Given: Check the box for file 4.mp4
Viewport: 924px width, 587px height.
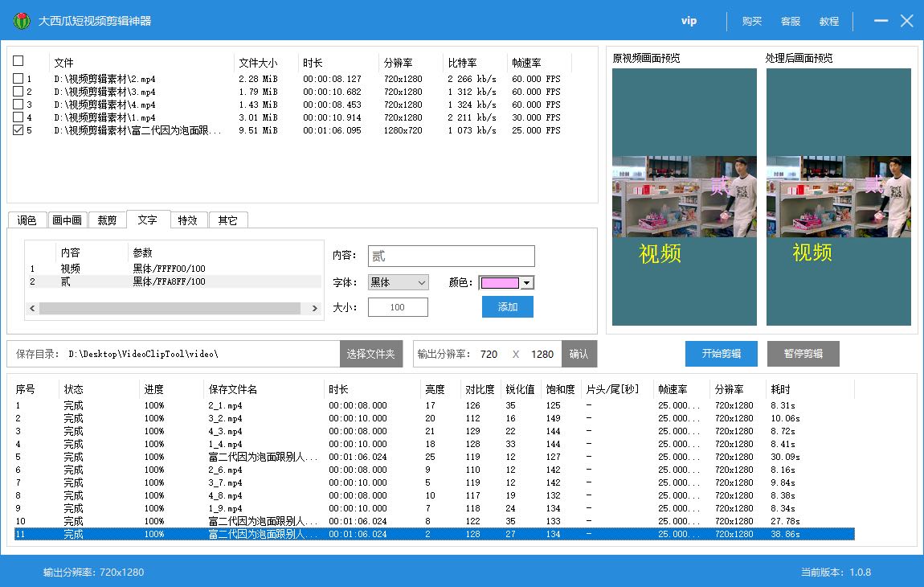Looking at the screenshot, I should [18, 105].
